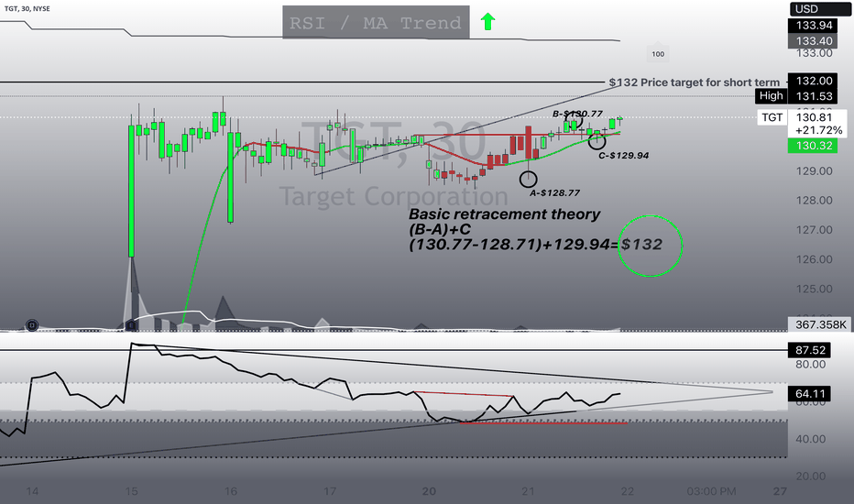Select the 133.94 price label
This screenshot has width=854, height=504.
[x=814, y=25]
